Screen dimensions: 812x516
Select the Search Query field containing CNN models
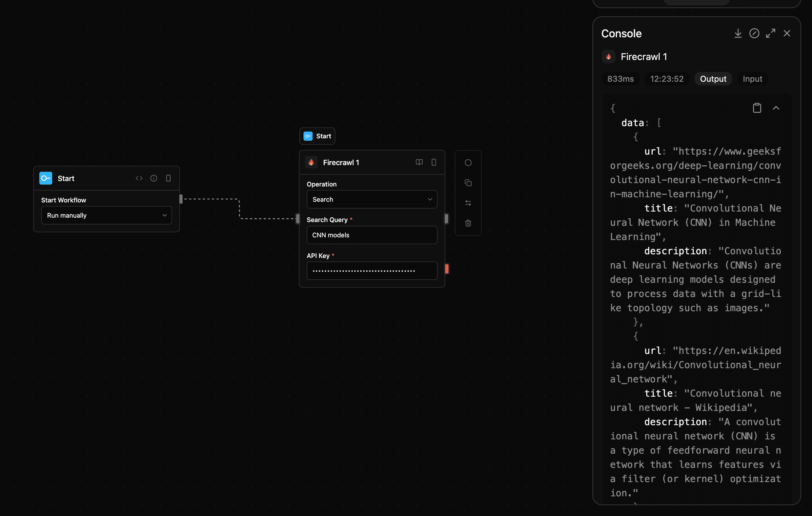click(x=372, y=235)
